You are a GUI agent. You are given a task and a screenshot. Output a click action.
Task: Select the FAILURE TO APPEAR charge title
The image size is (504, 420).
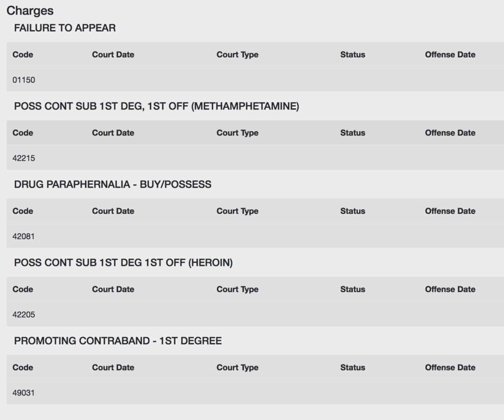tap(64, 28)
